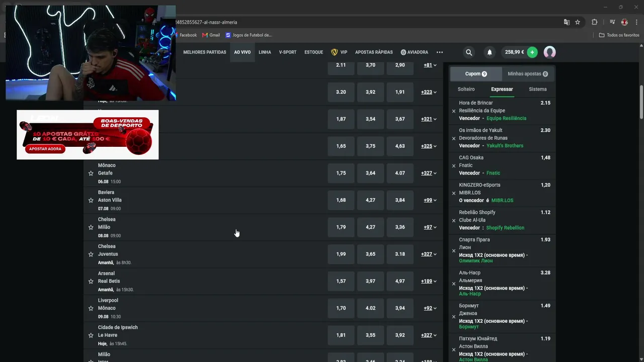Open the Todos os favoritos bookmarks folder
The image size is (644, 362).
pyautogui.click(x=619, y=35)
